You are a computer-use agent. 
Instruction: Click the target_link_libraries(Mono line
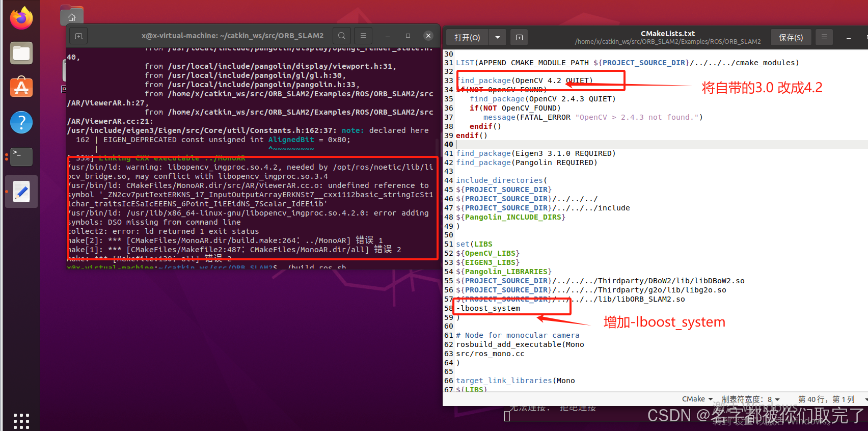click(516, 381)
